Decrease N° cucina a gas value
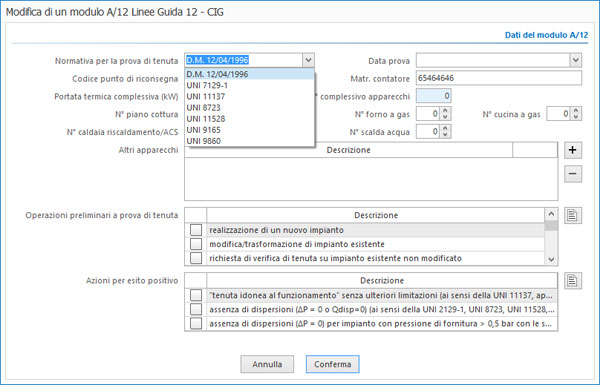This screenshot has width=600, height=385. click(x=576, y=117)
